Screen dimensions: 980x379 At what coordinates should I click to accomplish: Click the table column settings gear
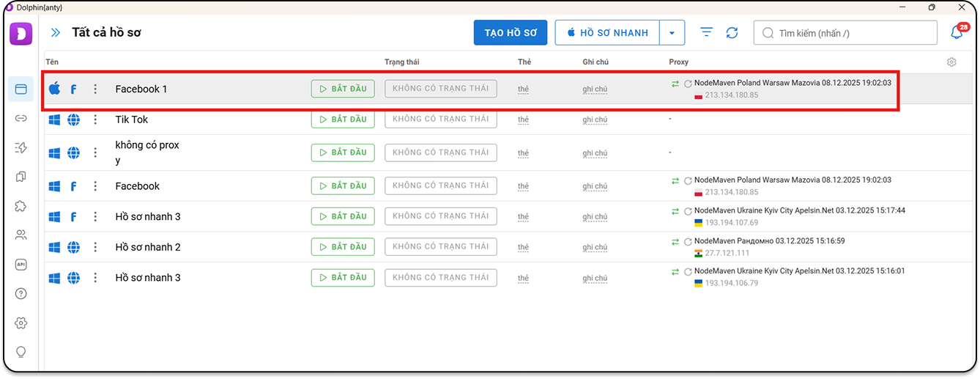pyautogui.click(x=951, y=62)
